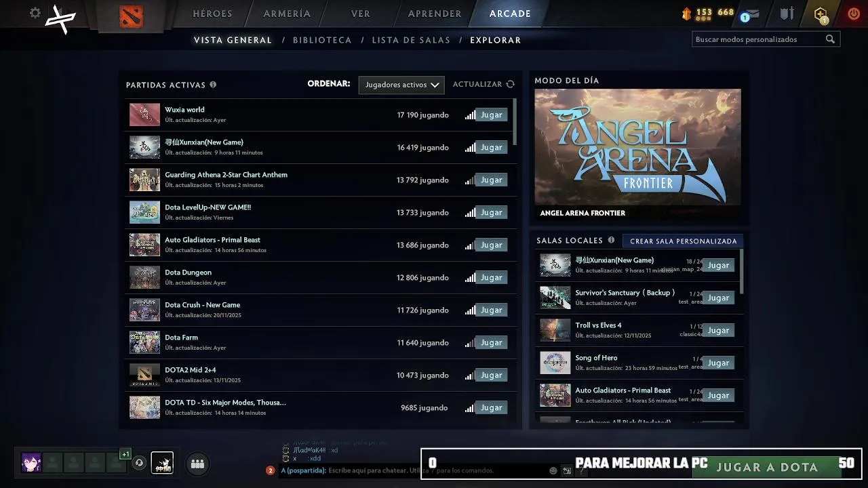Open the Dota Plus hexagon icon
This screenshot has width=868, height=488.
pos(821,14)
